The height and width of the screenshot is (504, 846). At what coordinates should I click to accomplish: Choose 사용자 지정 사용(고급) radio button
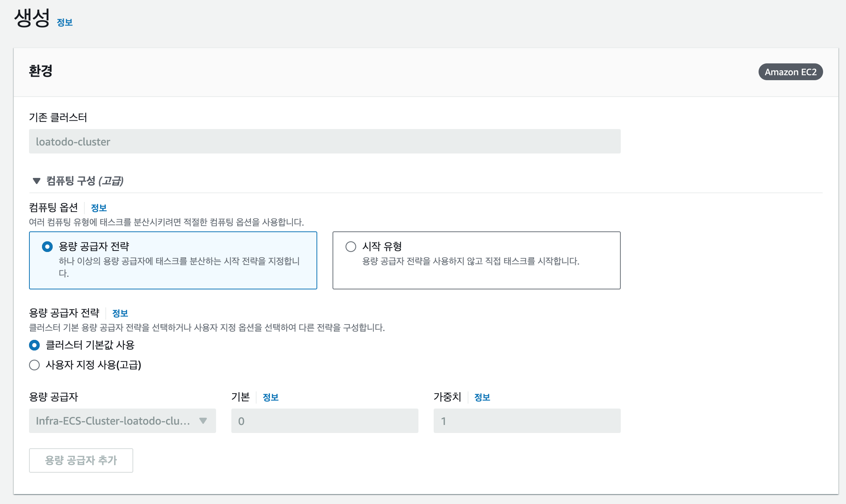(34, 365)
